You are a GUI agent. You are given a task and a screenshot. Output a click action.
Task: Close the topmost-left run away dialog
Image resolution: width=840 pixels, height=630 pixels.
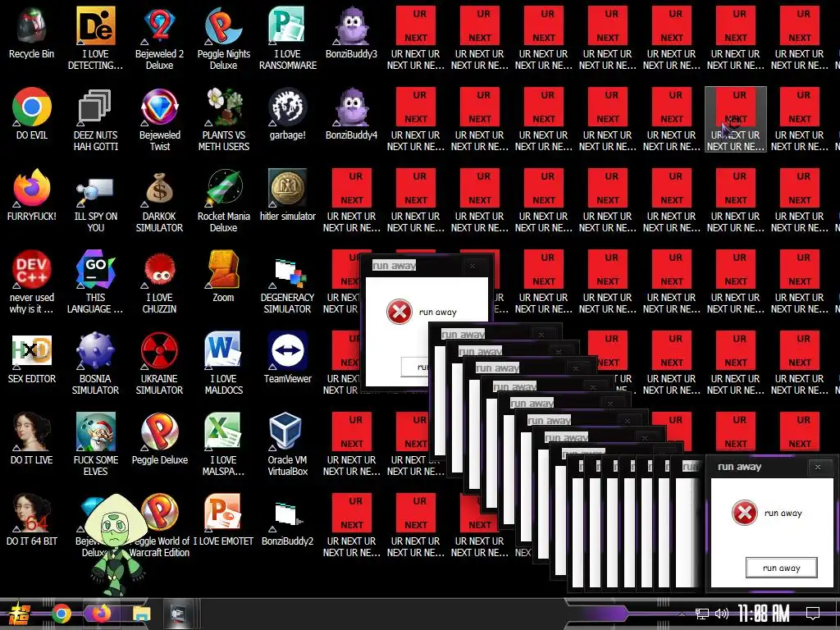coord(472,266)
